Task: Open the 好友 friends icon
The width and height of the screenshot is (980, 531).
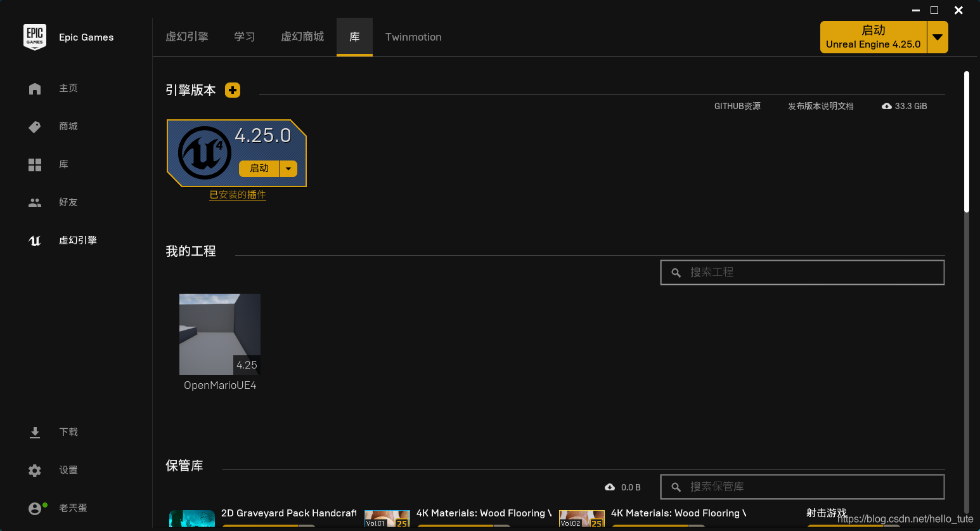Action: tap(35, 202)
